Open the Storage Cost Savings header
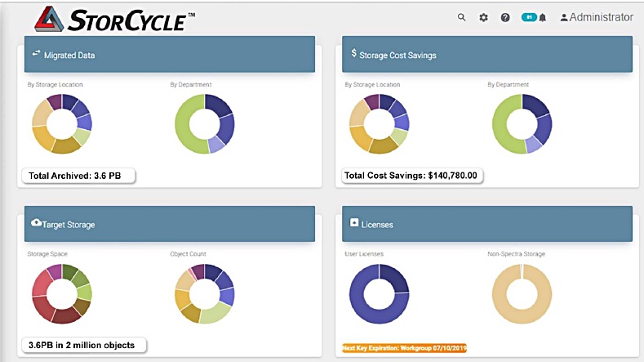The width and height of the screenshot is (644, 362). [487, 54]
